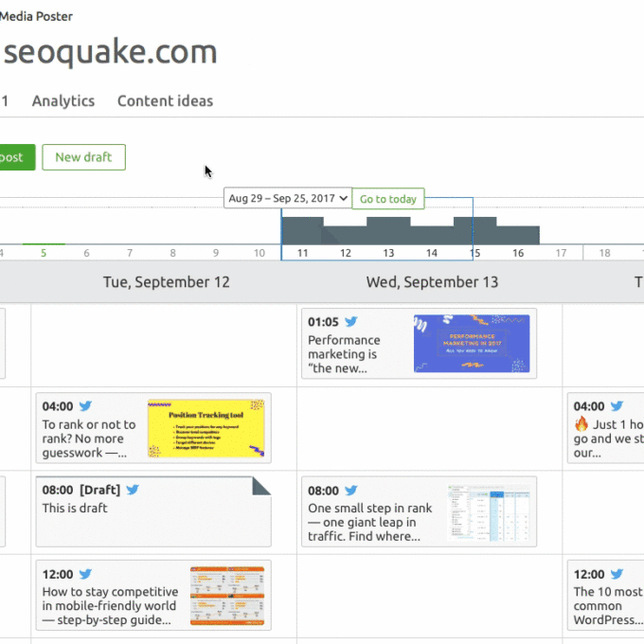Click the Tue, September 12 column header

166,282
